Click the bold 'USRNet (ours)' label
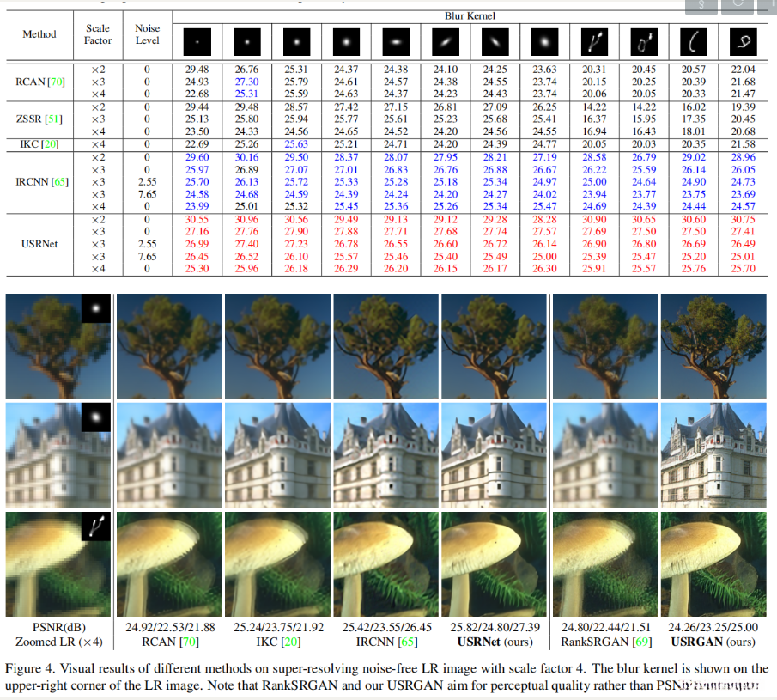Screen dimensions: 777x700 point(495,642)
